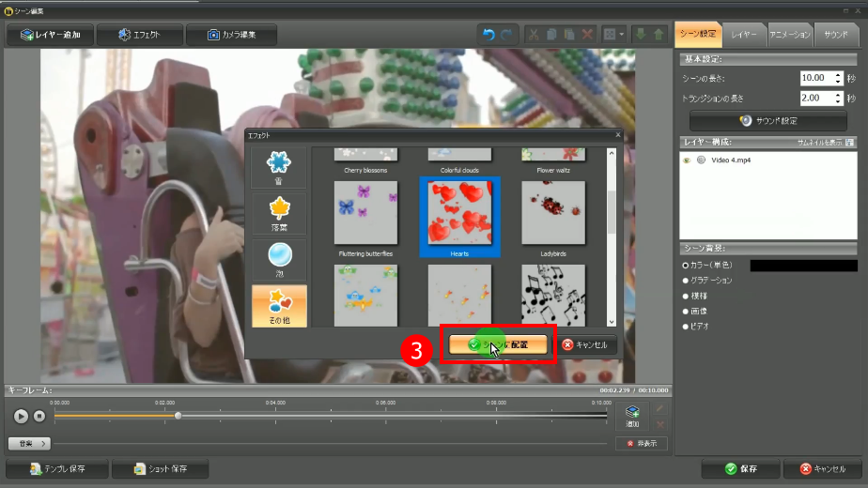Screen dimensions: 868x488
Task: Open the layer (レイヤー) tab
Action: pos(744,34)
